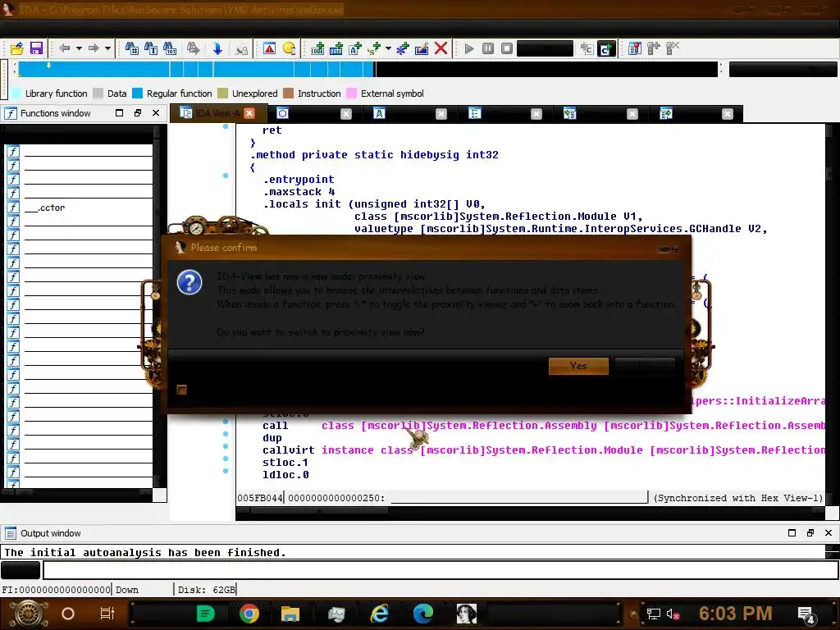This screenshot has width=840, height=630.
Task: Expand dropdown next to the string-plus icon
Action: pyautogui.click(x=388, y=48)
